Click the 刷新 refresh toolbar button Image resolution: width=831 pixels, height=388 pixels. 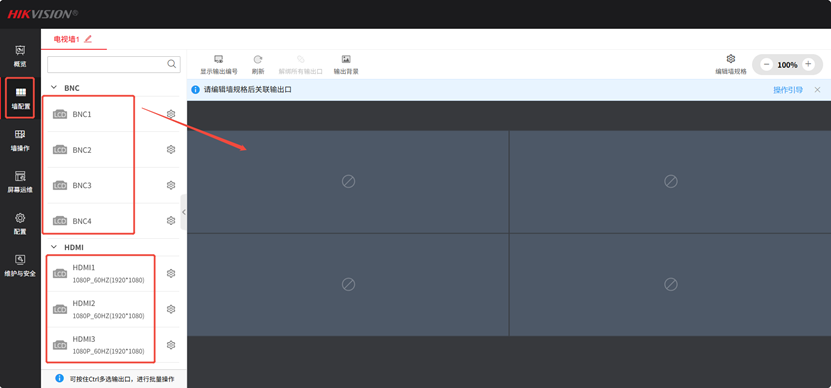pyautogui.click(x=258, y=65)
